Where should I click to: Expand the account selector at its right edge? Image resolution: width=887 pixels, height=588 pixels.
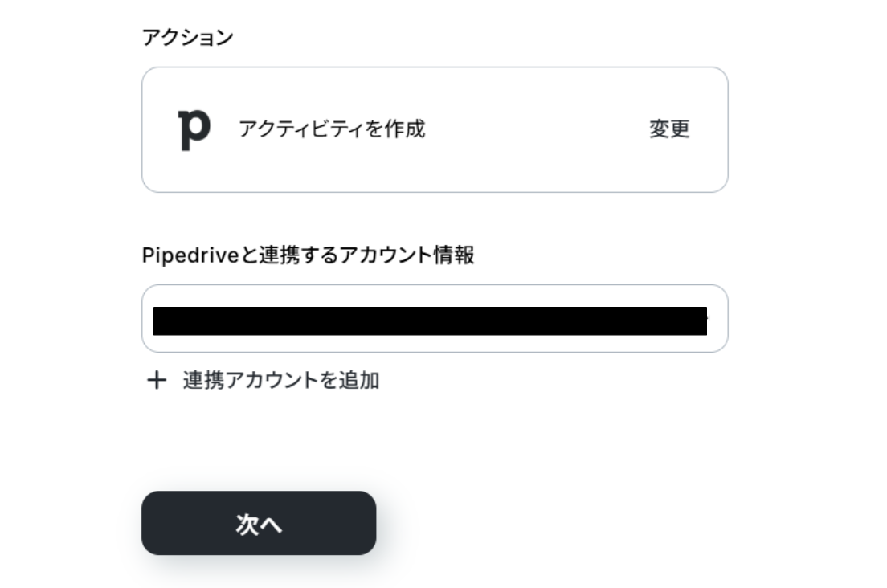(x=717, y=319)
